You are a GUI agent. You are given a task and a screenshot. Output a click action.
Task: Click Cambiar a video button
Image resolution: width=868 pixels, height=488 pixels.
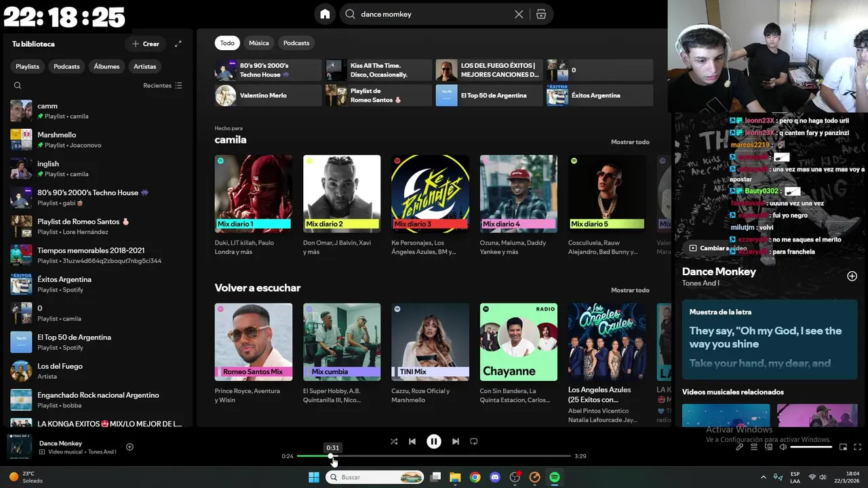pyautogui.click(x=718, y=248)
